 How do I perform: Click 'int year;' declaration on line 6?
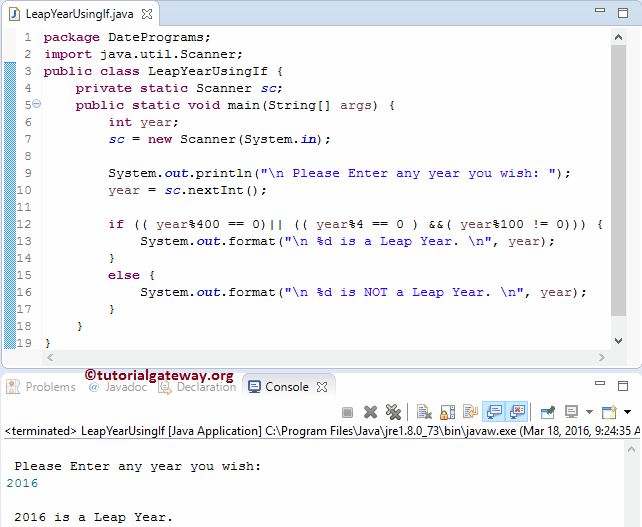tap(143, 122)
